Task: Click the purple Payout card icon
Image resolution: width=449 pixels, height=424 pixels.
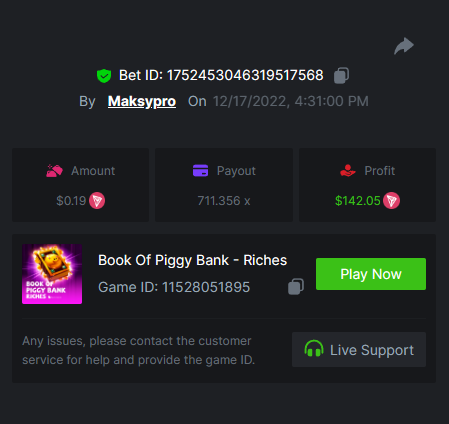Action: point(200,170)
